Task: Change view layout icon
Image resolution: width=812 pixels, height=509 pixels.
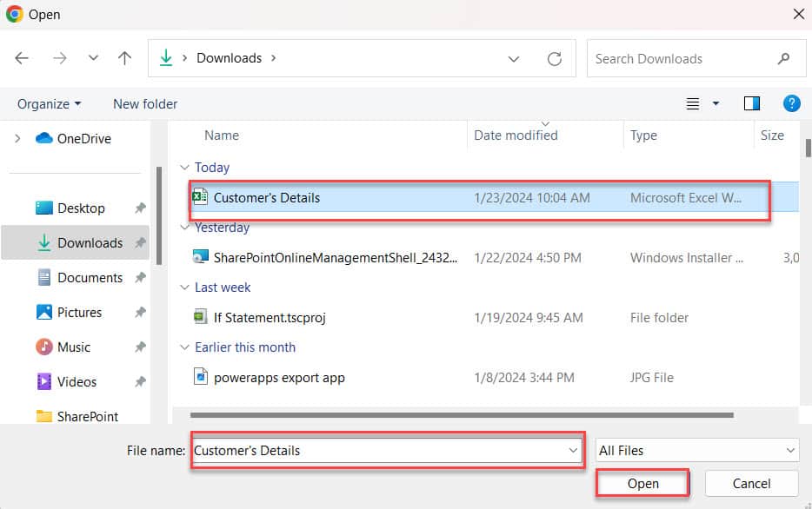Action: pos(692,104)
